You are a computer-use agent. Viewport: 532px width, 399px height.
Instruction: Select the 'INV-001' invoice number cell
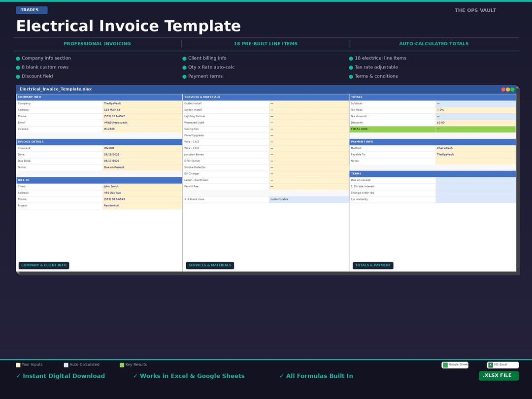tap(142, 148)
